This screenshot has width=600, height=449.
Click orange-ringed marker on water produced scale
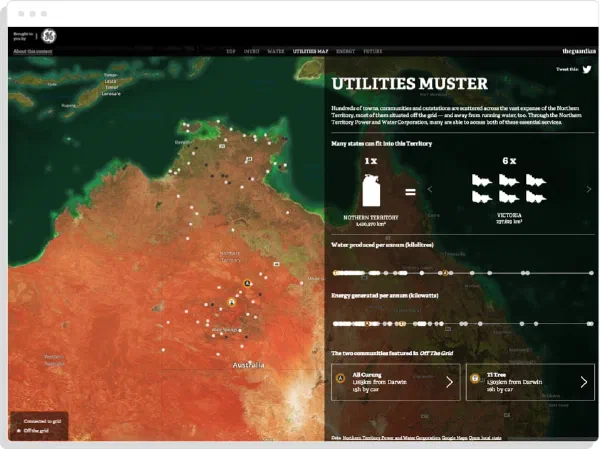click(445, 273)
